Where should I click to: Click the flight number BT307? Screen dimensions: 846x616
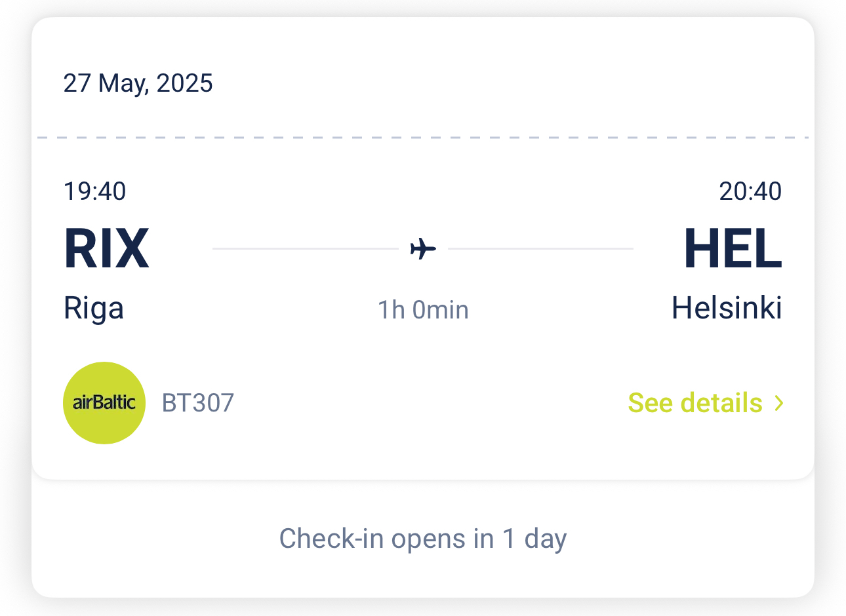[198, 403]
